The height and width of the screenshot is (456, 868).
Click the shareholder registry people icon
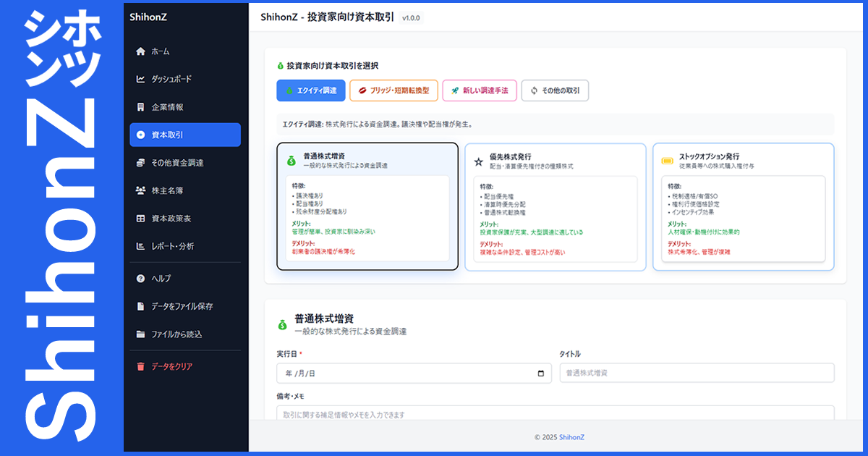(x=140, y=191)
